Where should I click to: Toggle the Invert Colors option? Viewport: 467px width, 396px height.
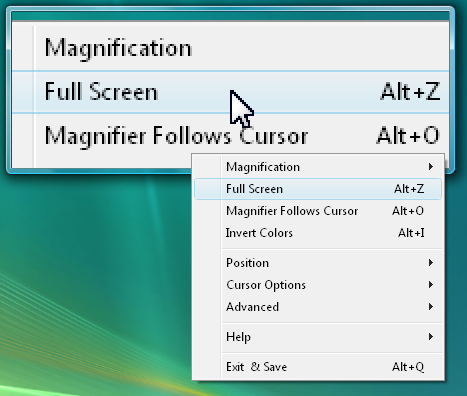tap(318, 233)
